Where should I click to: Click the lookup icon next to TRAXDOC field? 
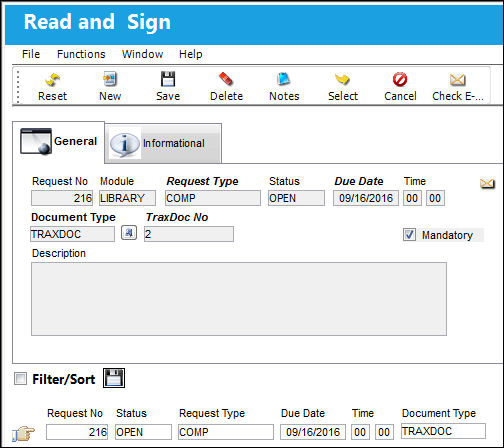129,232
